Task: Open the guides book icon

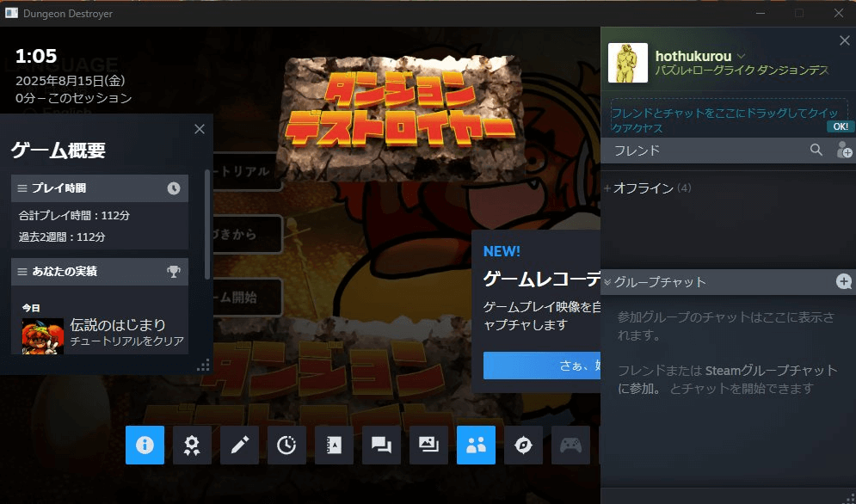Action: pyautogui.click(x=334, y=445)
